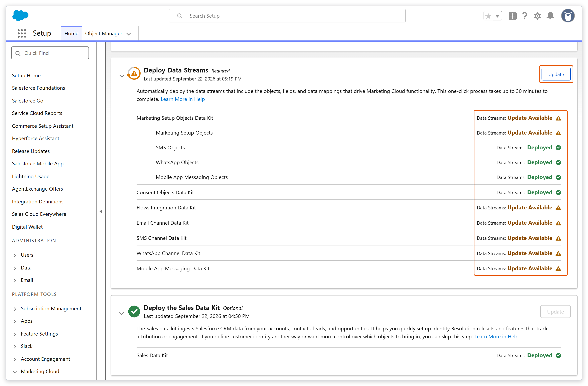Open the favorites list dropdown arrow

pos(497,16)
